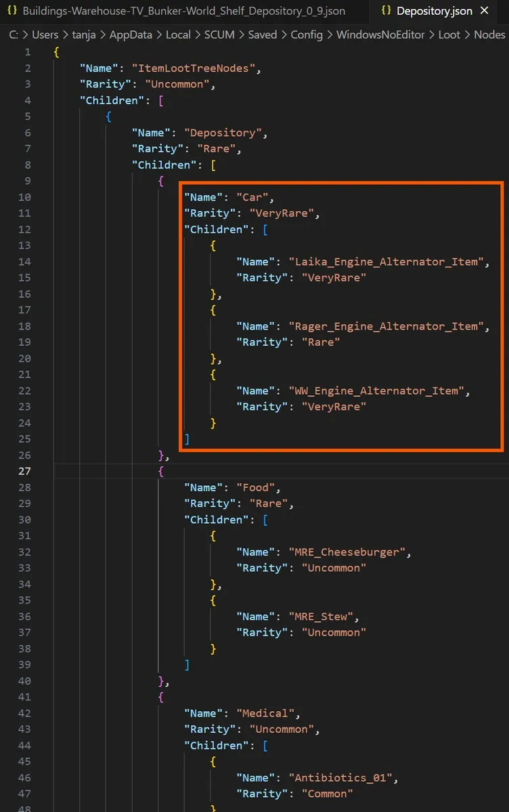Open the C: breadcrumb segment
This screenshot has height=812, width=509.
14,35
